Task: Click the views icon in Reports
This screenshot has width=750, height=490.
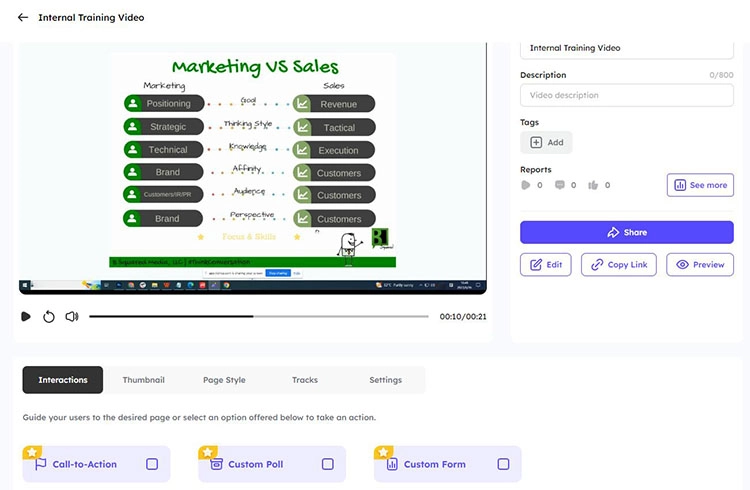Action: pyautogui.click(x=526, y=185)
